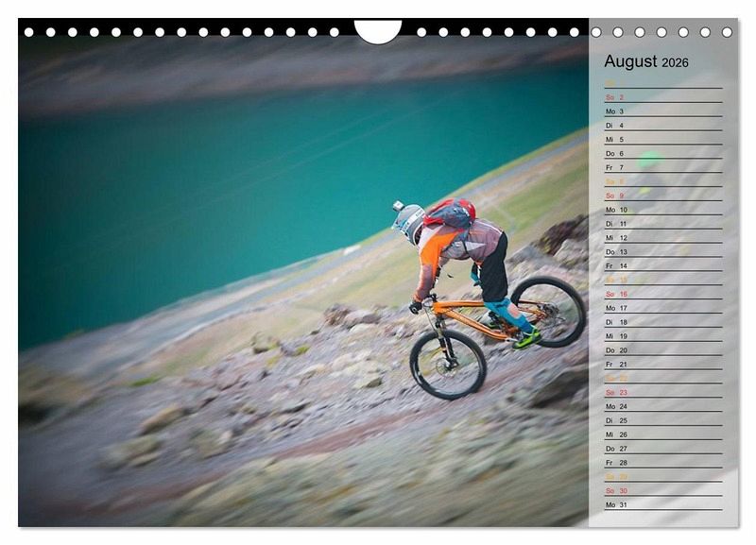Select the 'Mi 26' date row

[663, 434]
